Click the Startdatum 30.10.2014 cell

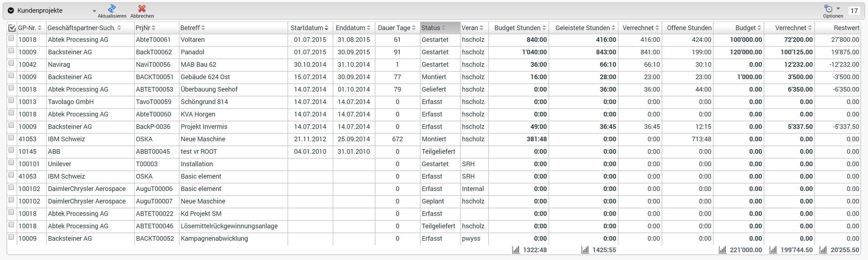point(310,65)
